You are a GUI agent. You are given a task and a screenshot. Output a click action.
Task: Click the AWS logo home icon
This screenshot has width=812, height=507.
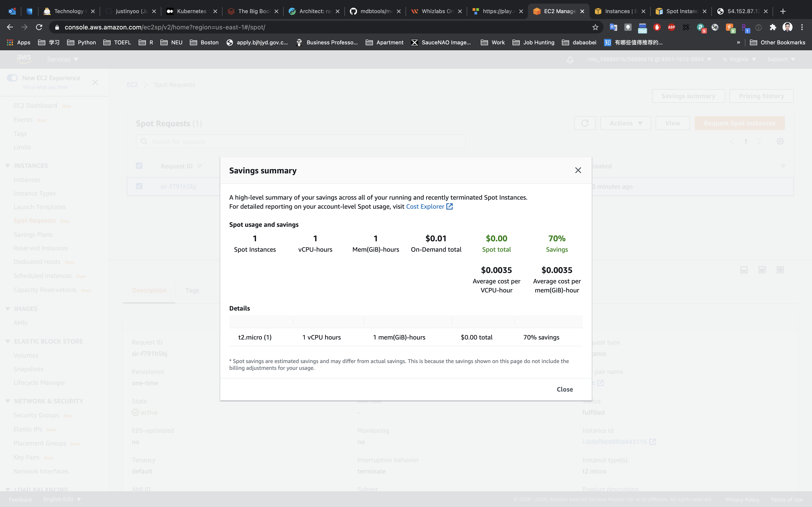tap(24, 59)
